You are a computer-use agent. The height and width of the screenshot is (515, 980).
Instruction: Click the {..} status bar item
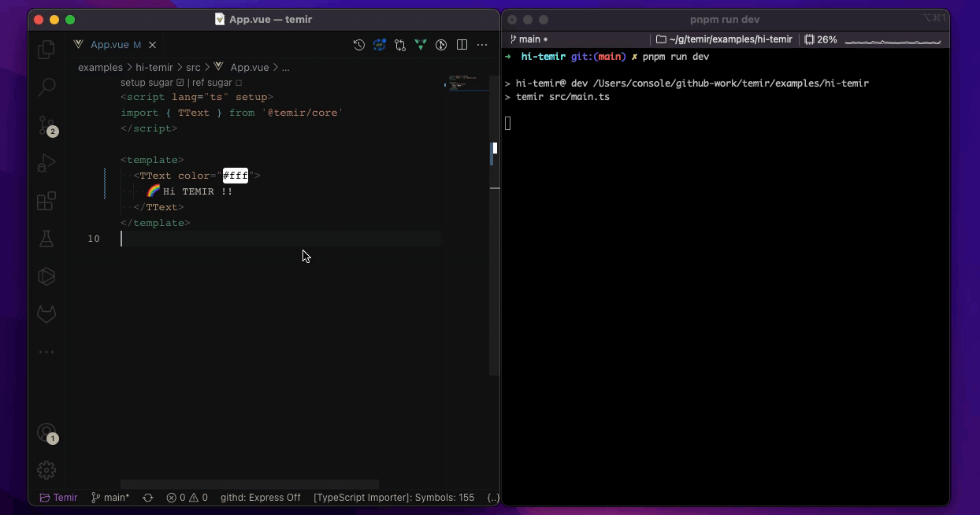click(493, 498)
